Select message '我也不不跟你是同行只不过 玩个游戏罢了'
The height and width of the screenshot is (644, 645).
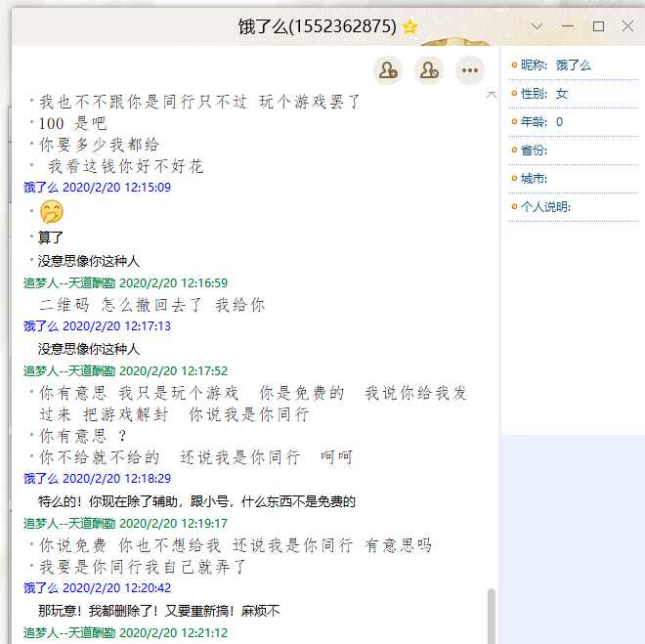pos(199,102)
